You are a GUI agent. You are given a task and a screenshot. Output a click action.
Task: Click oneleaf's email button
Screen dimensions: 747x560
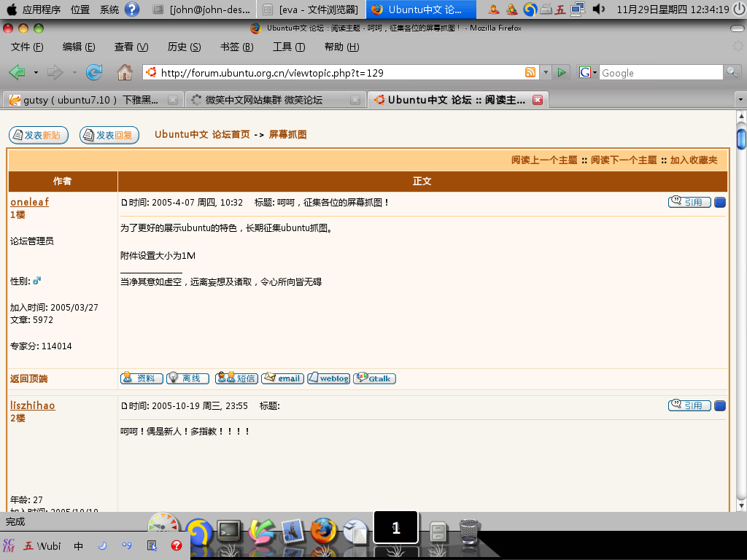point(282,378)
